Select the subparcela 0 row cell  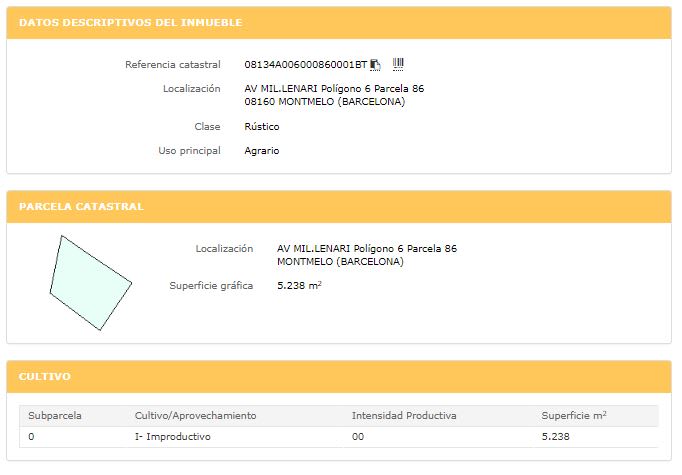tap(31, 437)
